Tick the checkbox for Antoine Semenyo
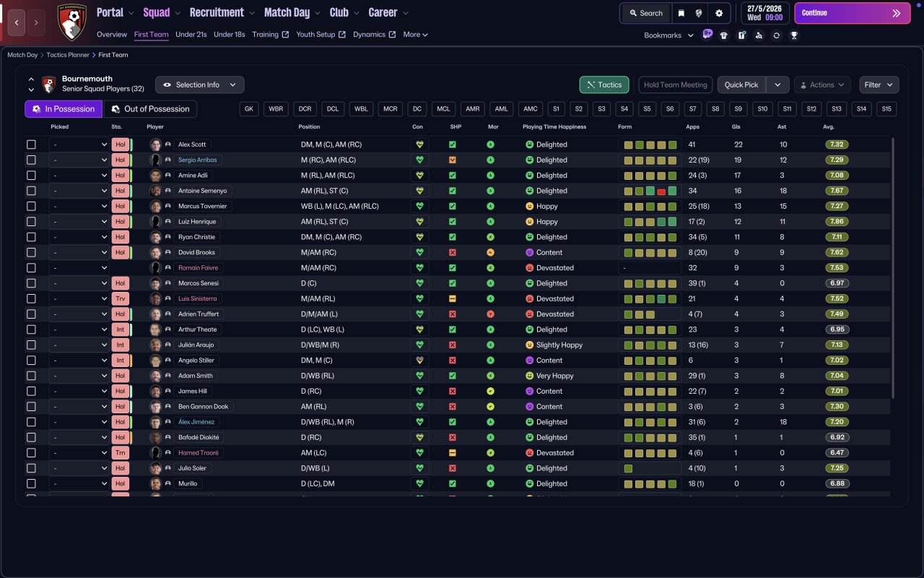Viewport: 924px width, 578px height. tap(31, 191)
